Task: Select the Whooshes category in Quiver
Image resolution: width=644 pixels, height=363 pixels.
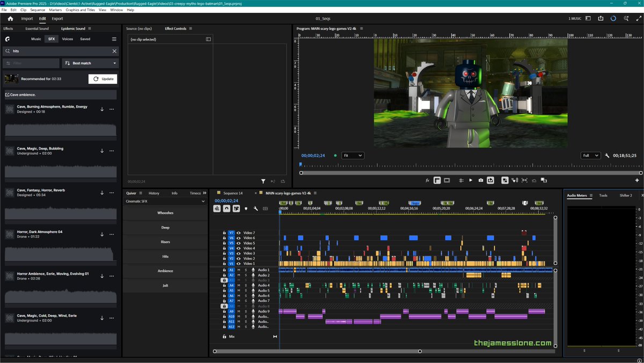Action: coord(165,213)
